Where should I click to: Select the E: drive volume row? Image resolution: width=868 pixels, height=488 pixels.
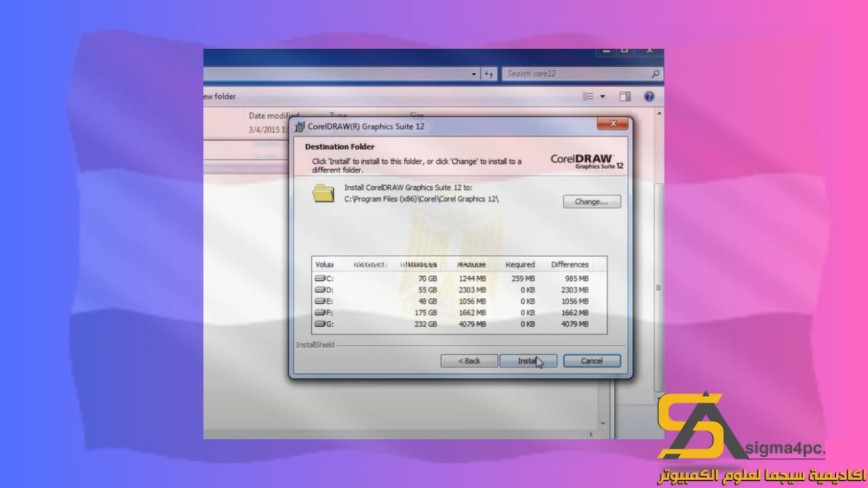459,301
